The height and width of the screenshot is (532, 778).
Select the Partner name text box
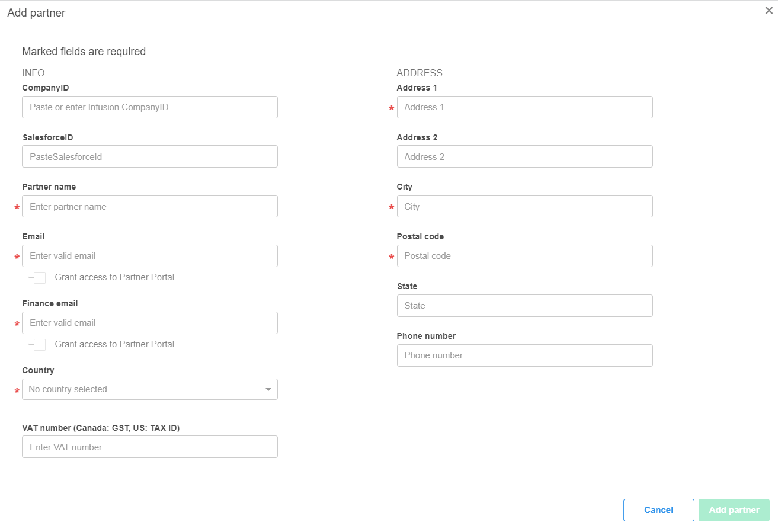click(149, 207)
